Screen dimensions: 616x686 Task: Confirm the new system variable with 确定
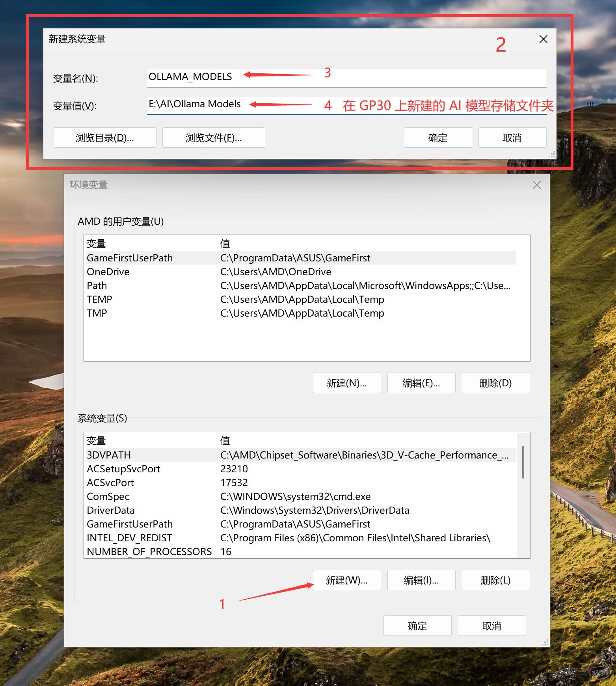tap(438, 138)
